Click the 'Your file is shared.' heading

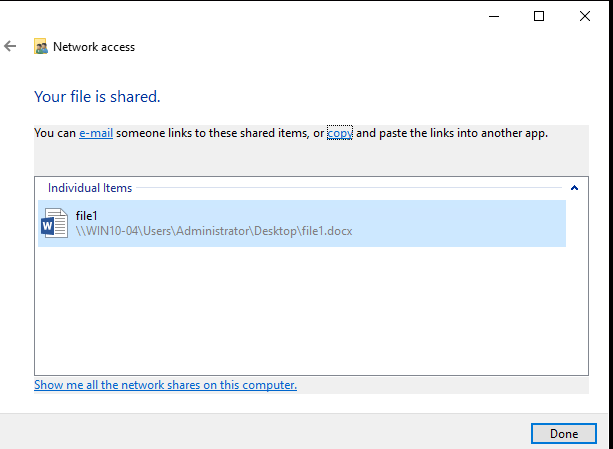97,97
